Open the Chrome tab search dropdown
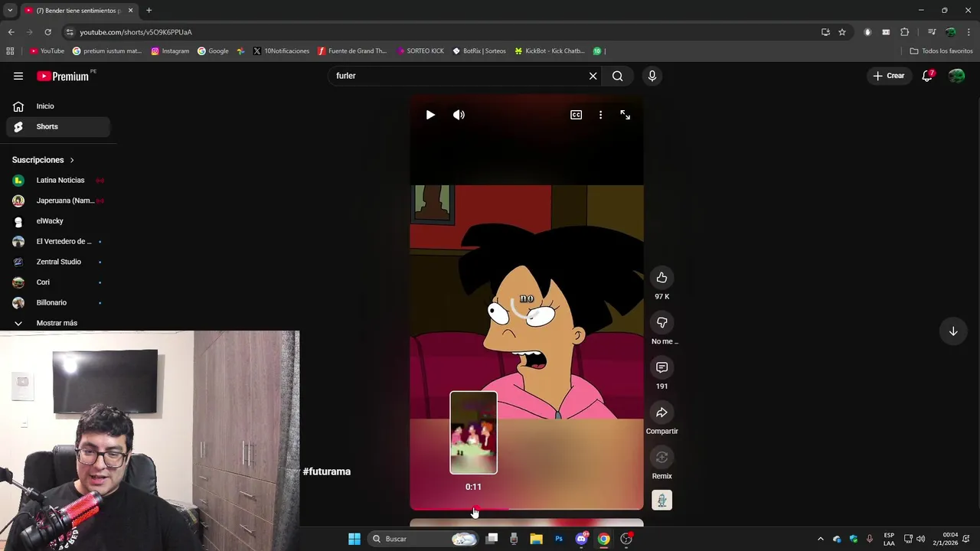The width and height of the screenshot is (980, 551). click(x=10, y=11)
